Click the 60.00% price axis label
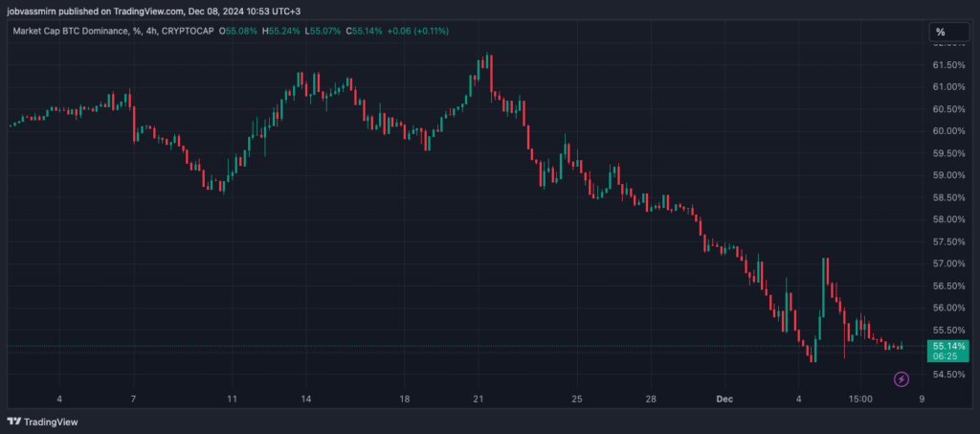980x434 pixels. click(x=948, y=131)
